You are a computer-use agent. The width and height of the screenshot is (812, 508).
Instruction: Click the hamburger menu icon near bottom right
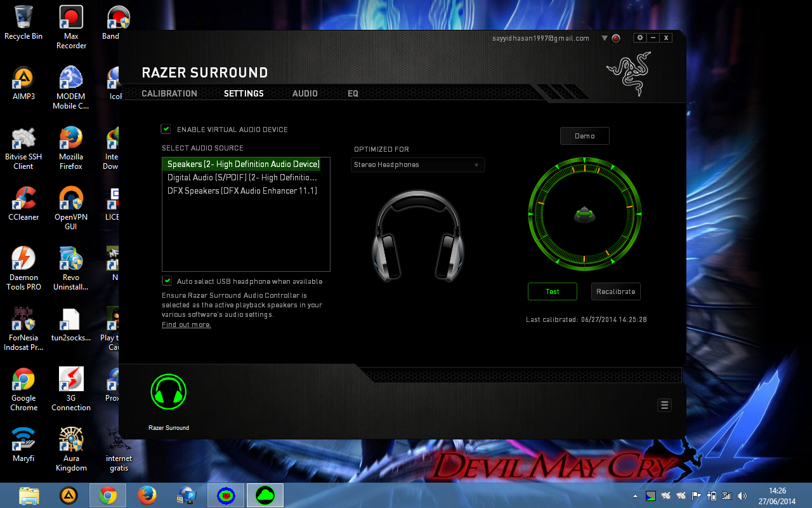(x=664, y=404)
